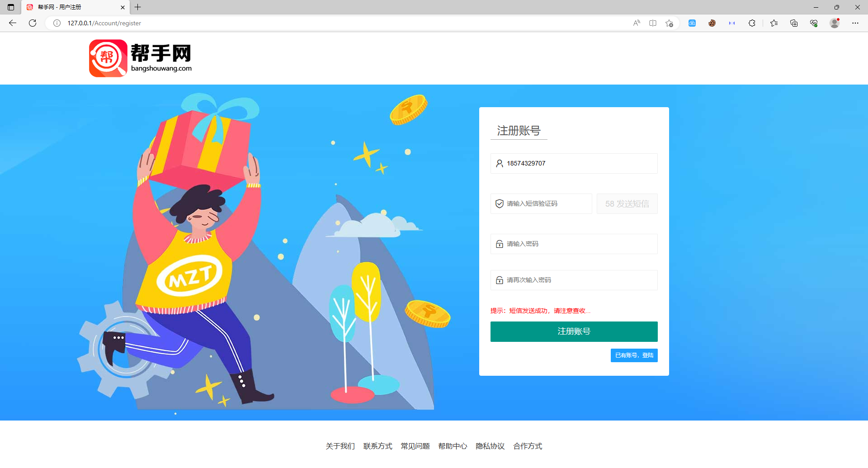Click the 帮手网 logo

pyautogui.click(x=140, y=58)
